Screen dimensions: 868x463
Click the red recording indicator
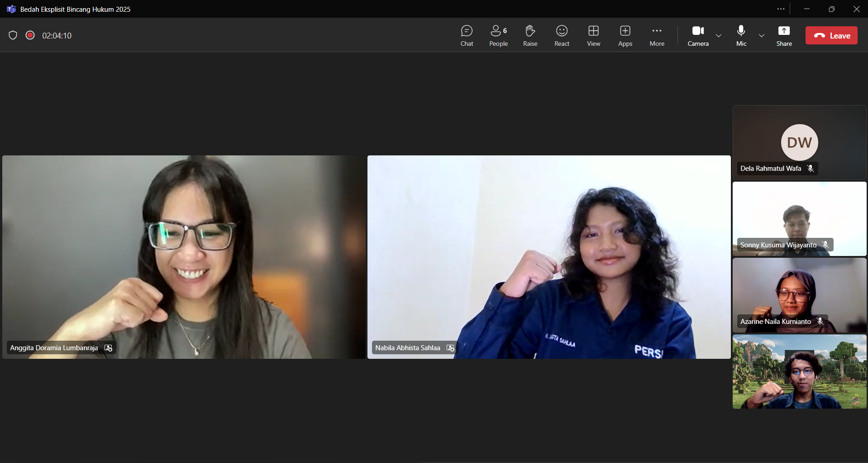[x=30, y=35]
